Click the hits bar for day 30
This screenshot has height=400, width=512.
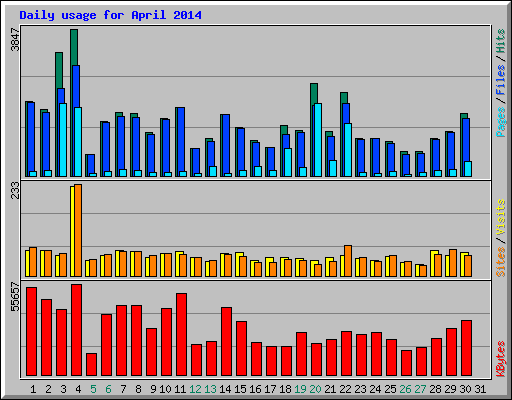[x=464, y=116]
